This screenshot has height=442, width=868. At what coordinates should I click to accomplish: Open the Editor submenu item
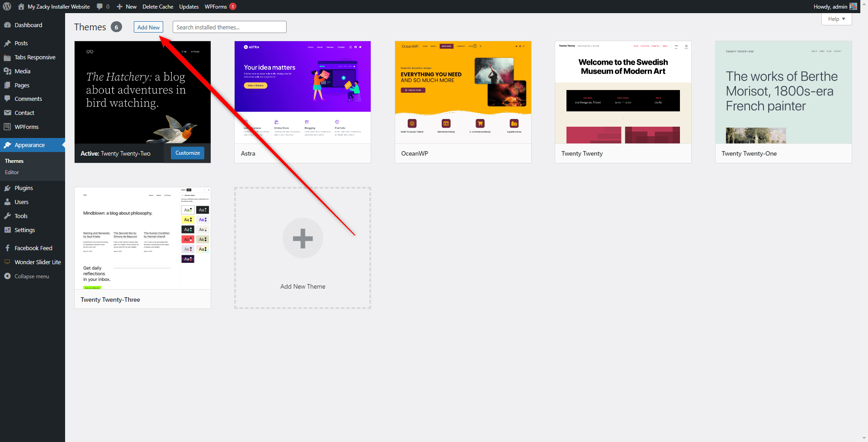(12, 172)
